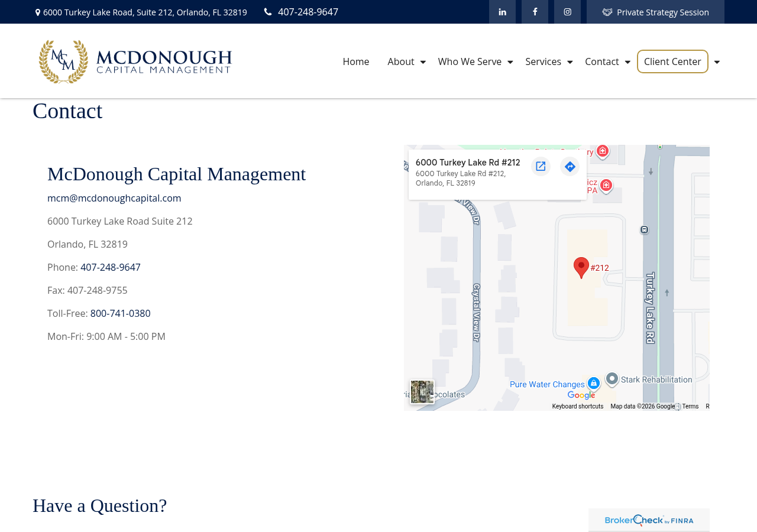This screenshot has width=757, height=532.
Task: Click the Mon-Fri: 9:00 AM - 5:00 PM text
Action: point(106,336)
